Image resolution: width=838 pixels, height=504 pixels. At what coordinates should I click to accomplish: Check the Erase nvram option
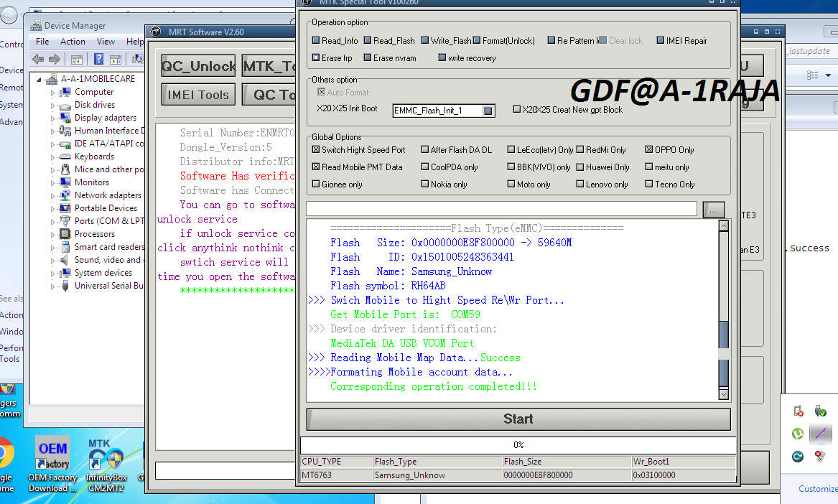coord(368,57)
